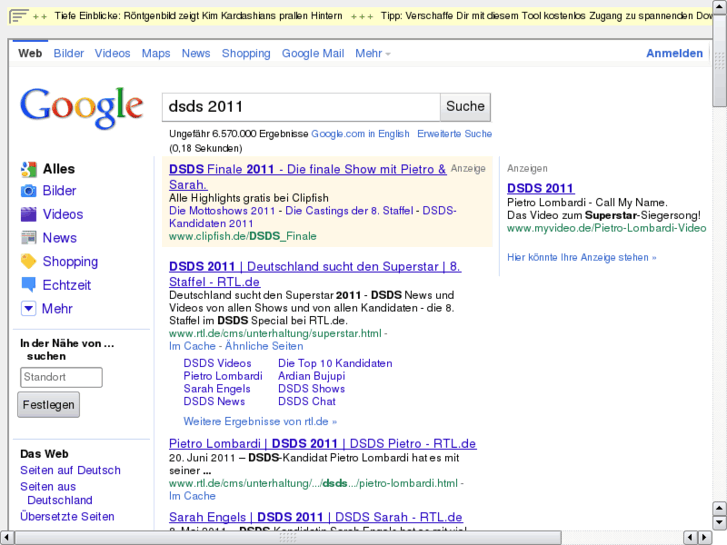Viewport: 727px width, 545px height.
Task: Click the Festlegen location button
Action: [x=48, y=405]
